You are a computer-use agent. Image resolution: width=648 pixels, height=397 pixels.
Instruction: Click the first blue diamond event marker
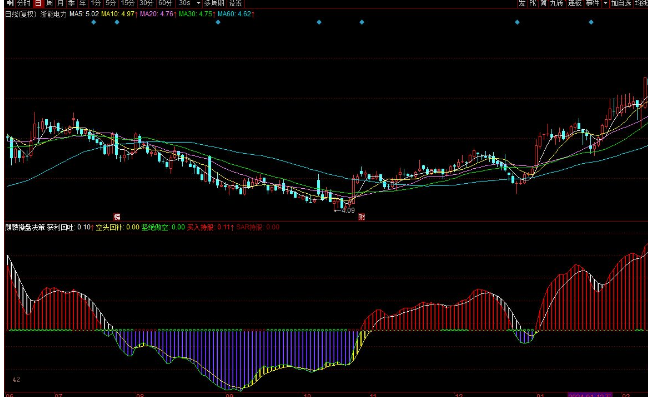click(94, 22)
